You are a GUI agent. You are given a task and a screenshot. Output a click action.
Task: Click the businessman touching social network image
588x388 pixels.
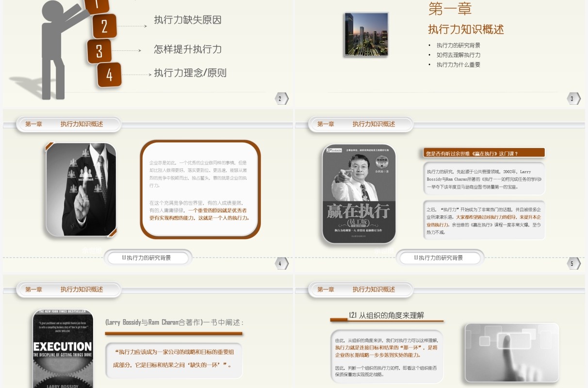[81, 190]
